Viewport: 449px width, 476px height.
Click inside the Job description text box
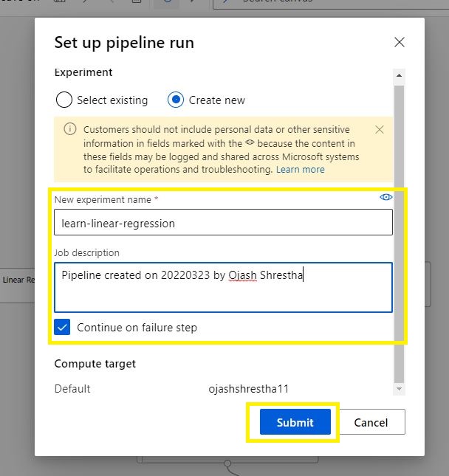pos(223,286)
